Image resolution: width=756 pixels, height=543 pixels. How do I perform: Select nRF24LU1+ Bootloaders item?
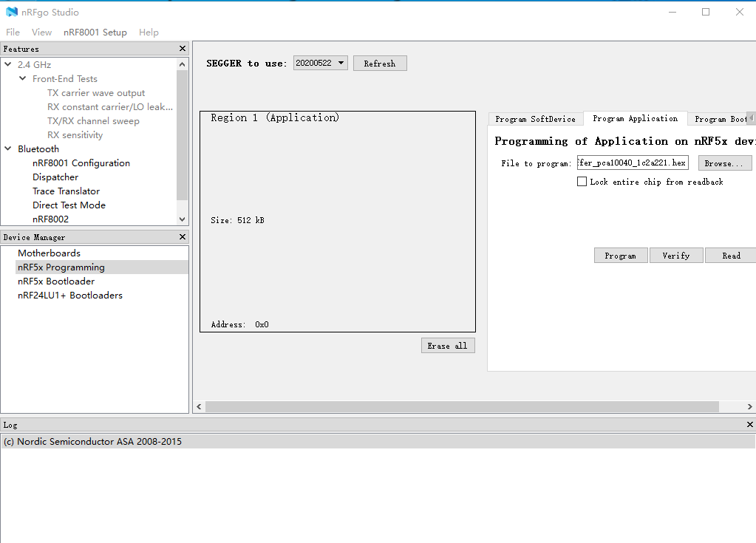(x=70, y=295)
